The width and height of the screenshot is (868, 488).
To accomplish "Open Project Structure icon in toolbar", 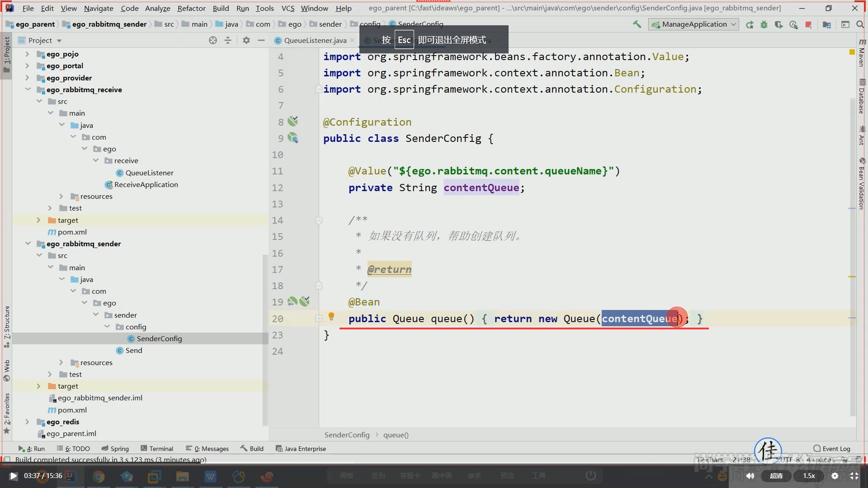I will point(827,24).
